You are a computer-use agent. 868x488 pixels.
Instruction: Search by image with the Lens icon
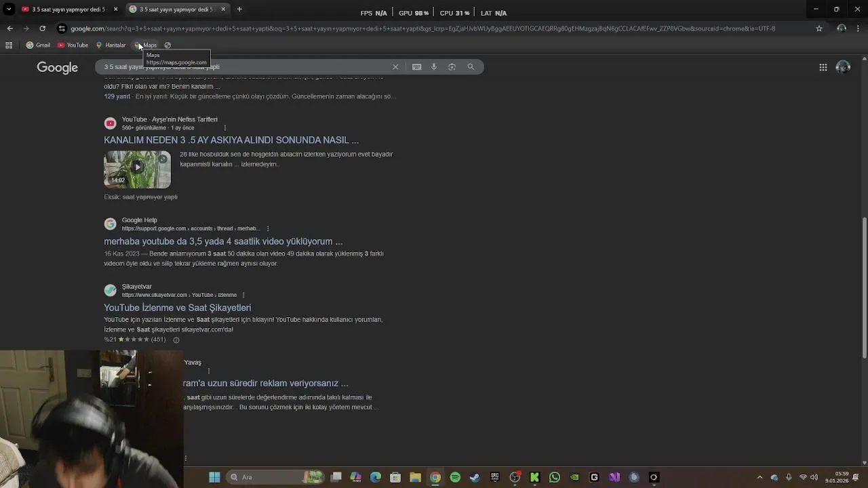coord(452,67)
